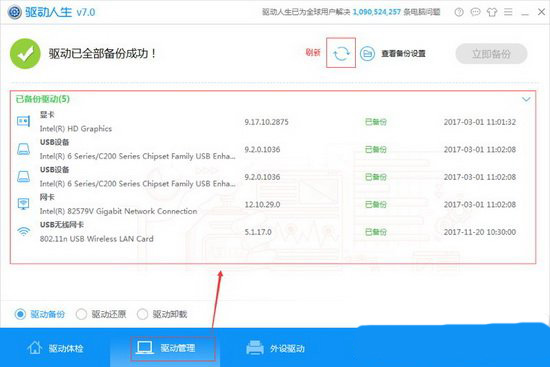Click the skin shirt icon
550x367 pixels.
492,12
